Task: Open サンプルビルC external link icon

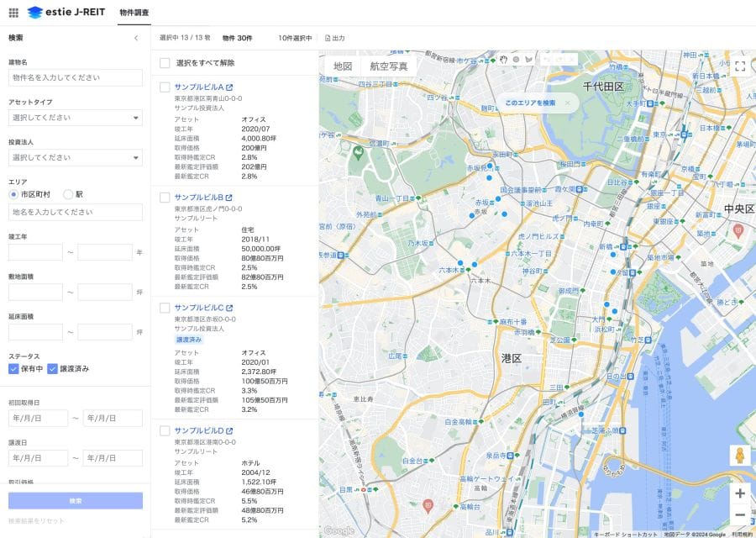Action: point(229,308)
